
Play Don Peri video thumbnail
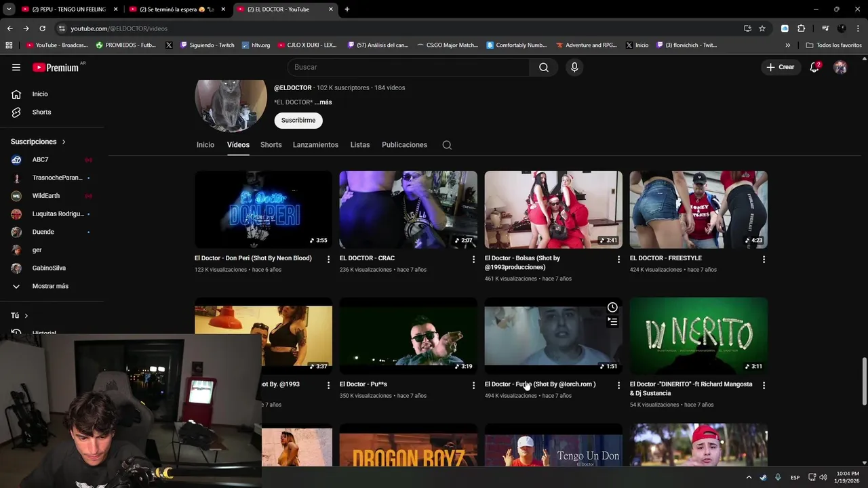263,209
